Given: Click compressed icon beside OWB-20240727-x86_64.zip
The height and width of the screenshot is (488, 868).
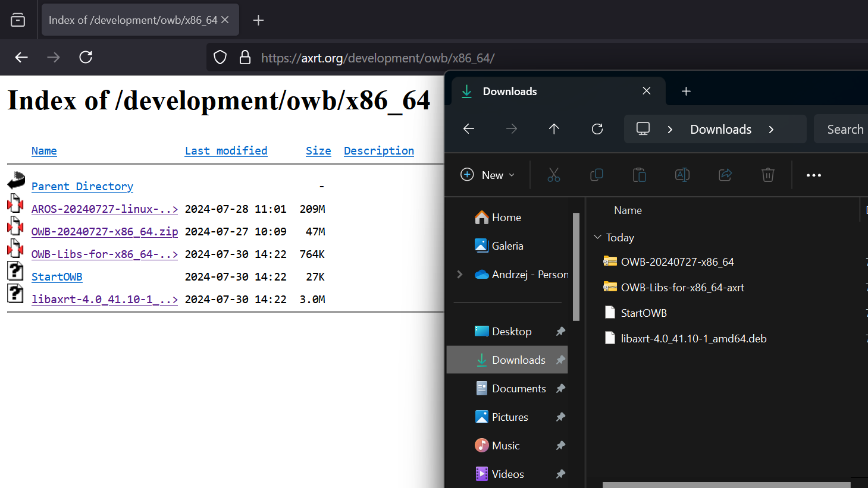Looking at the screenshot, I should click(x=15, y=226).
